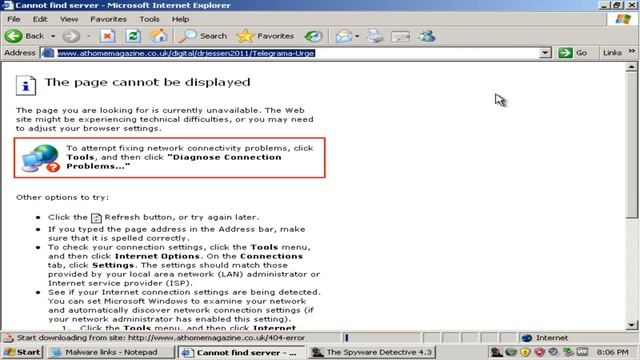Reload the page with the Refresh icon
This screenshot has height=360, width=640.
point(133,36)
